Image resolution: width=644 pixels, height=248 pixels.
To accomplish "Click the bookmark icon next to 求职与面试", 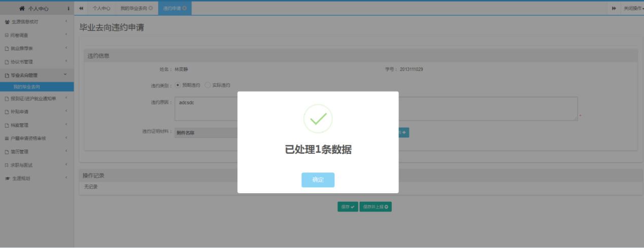I will 7,165.
